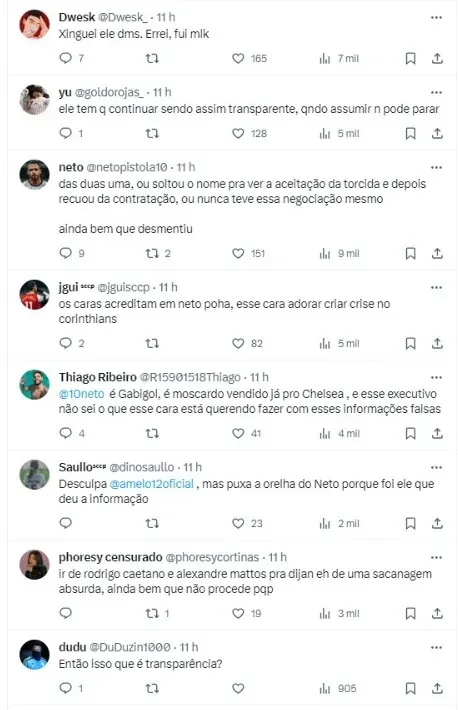Open the @amelo12oficial mention link

[x=152, y=484]
